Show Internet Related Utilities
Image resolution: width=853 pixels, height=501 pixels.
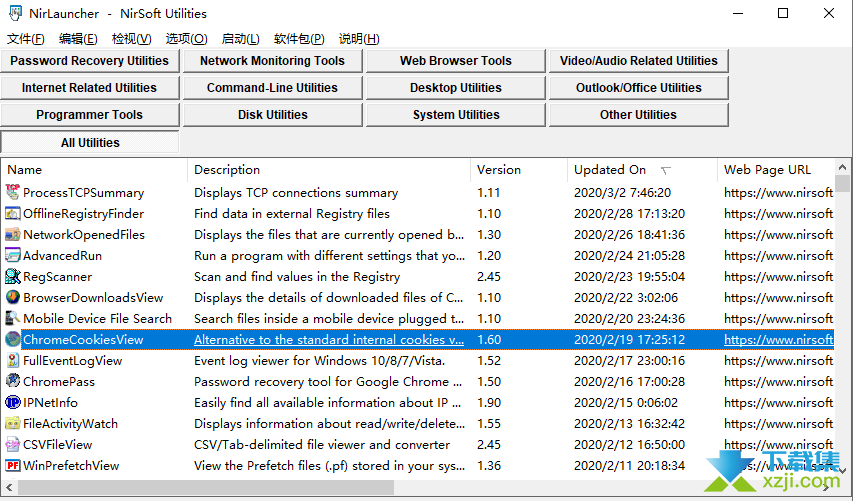click(x=90, y=88)
